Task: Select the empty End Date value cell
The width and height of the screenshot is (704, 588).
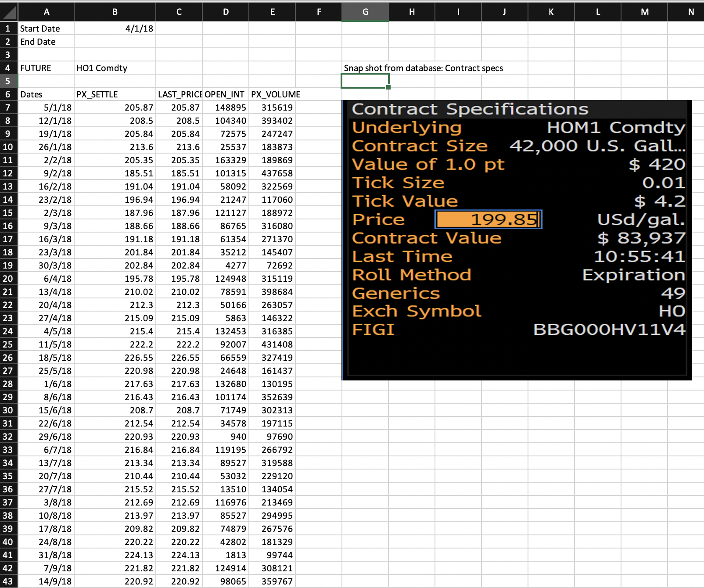Action: 115,42
